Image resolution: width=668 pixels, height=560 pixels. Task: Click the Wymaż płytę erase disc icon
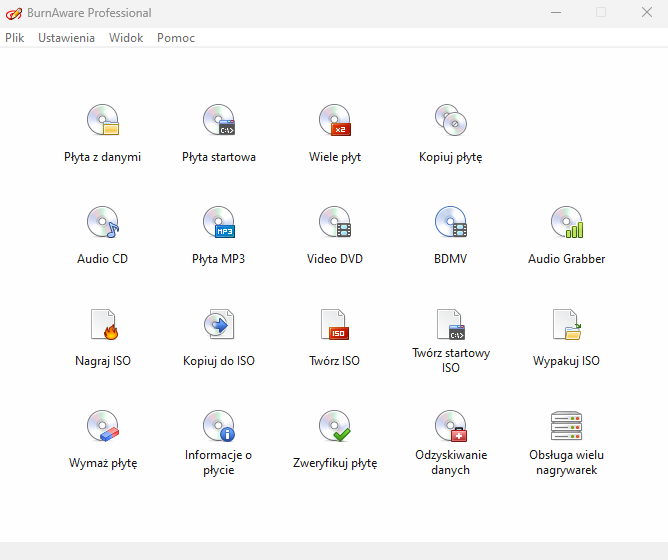click(x=103, y=426)
